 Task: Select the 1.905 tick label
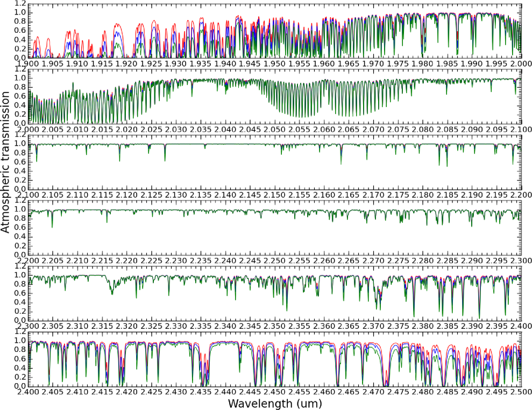[x=53, y=63]
